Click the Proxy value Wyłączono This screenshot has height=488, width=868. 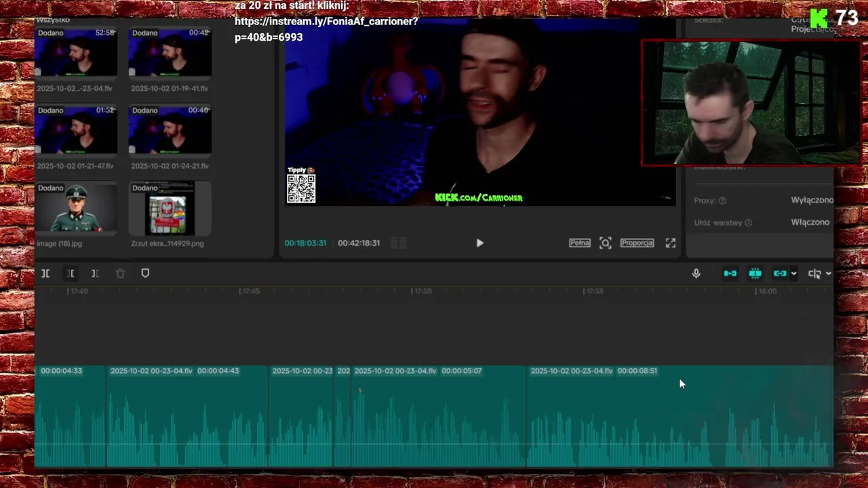click(x=812, y=200)
